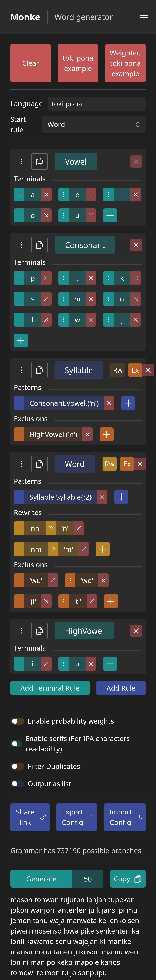Add a new Consonant terminal

point(21,341)
